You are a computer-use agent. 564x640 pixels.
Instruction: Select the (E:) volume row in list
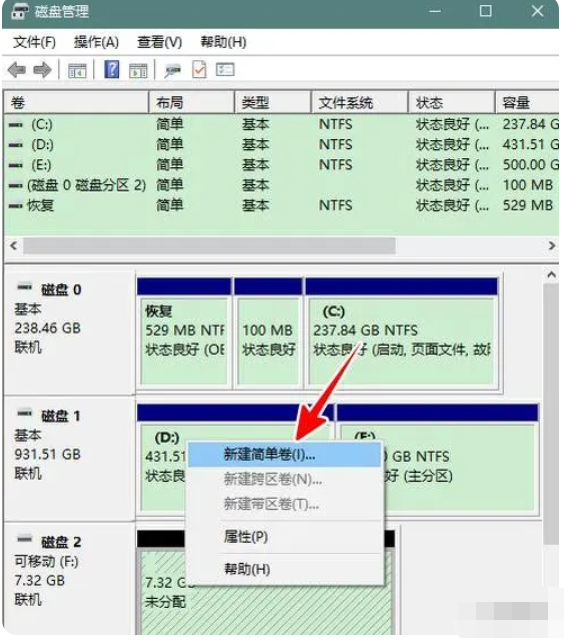pyautogui.click(x=282, y=165)
